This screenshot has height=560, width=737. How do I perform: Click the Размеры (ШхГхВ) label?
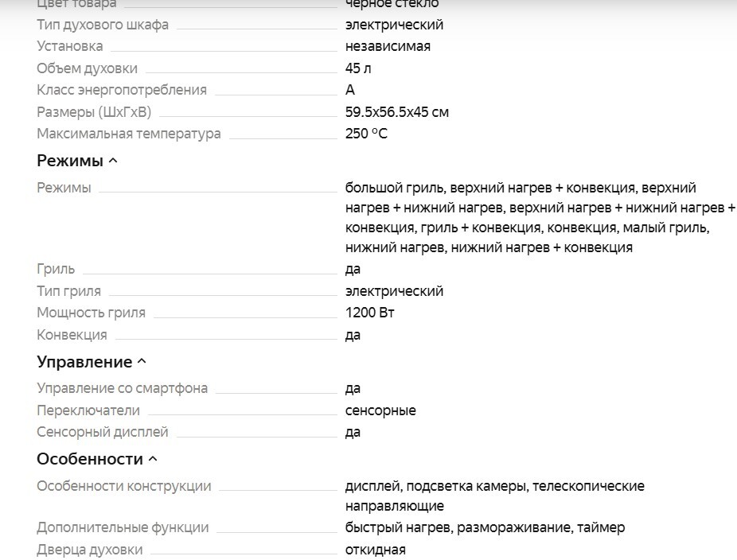[94, 112]
